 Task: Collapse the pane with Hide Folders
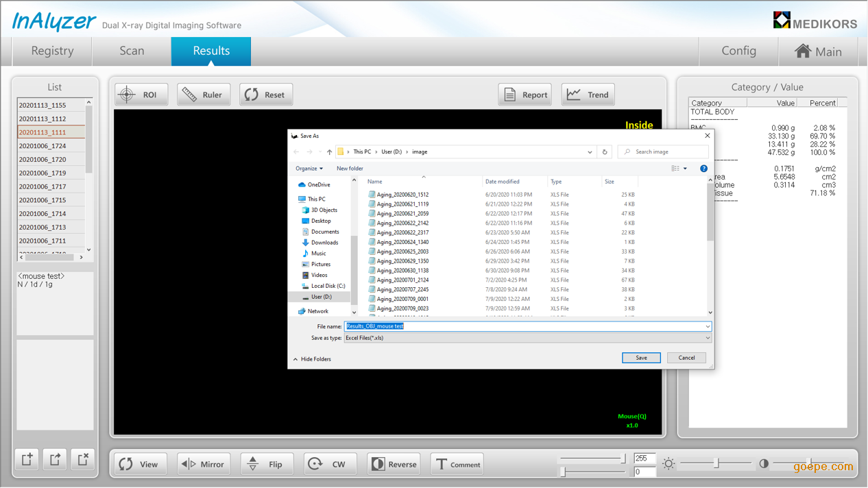click(312, 359)
